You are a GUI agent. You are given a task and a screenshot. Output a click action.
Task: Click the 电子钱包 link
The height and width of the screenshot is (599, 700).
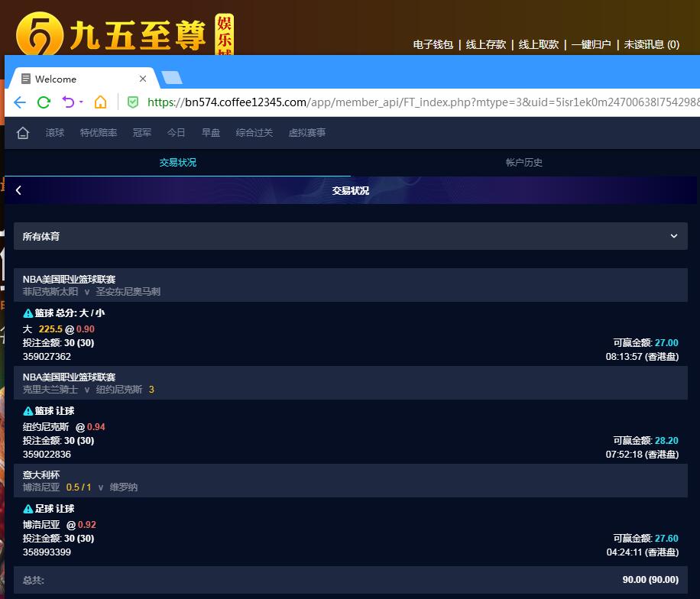433,45
